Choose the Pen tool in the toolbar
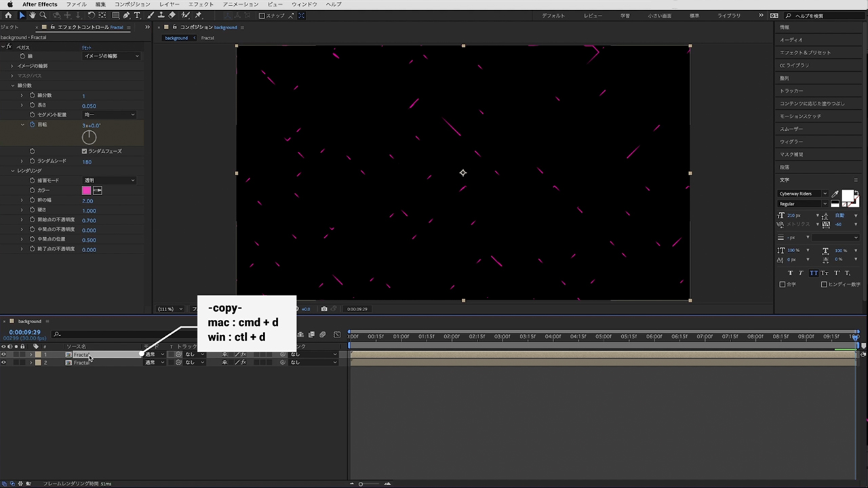Image resolution: width=868 pixels, height=488 pixels. tap(127, 15)
